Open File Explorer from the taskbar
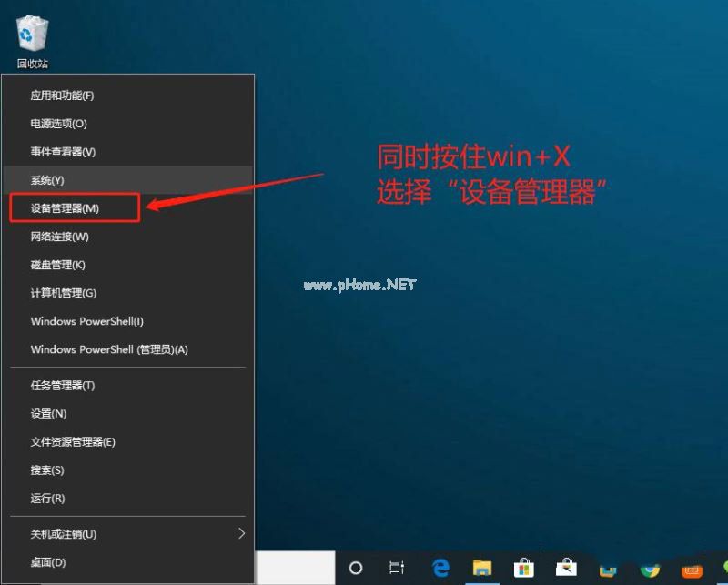This screenshot has height=585, width=728. pos(482,569)
